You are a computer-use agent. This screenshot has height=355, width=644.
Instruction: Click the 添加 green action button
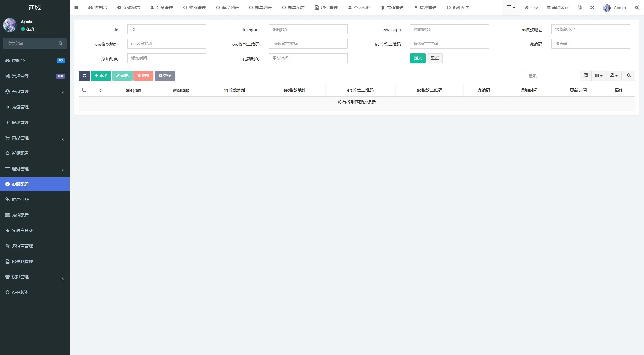(x=100, y=75)
